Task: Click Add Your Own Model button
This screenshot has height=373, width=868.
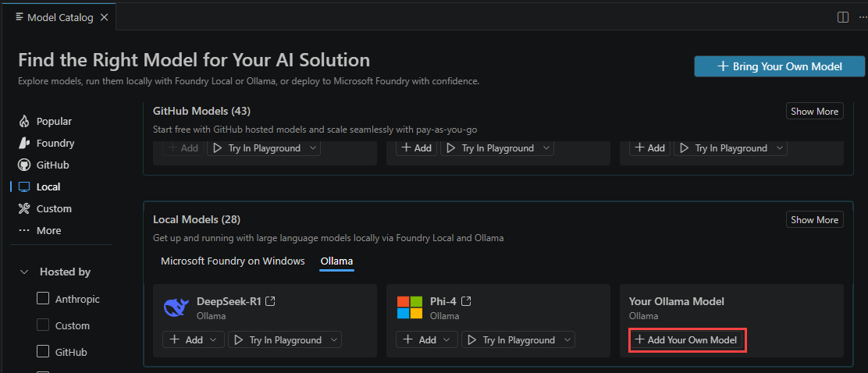Action: [686, 339]
